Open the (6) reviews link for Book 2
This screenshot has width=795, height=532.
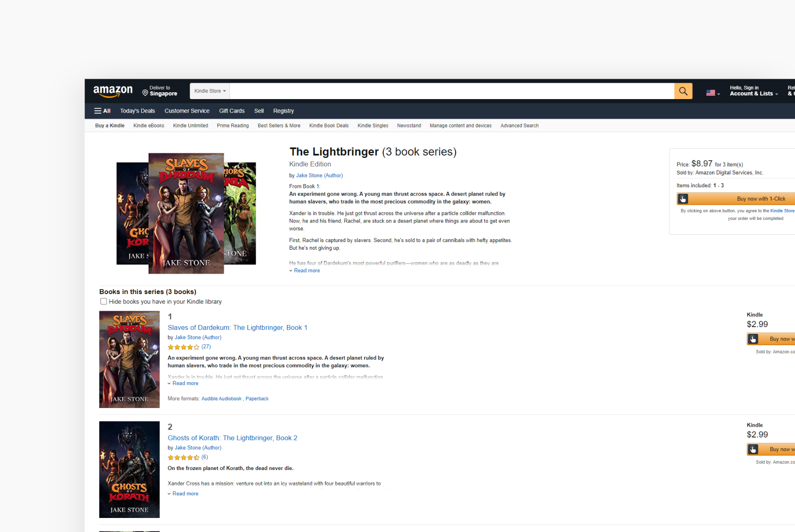pos(205,457)
